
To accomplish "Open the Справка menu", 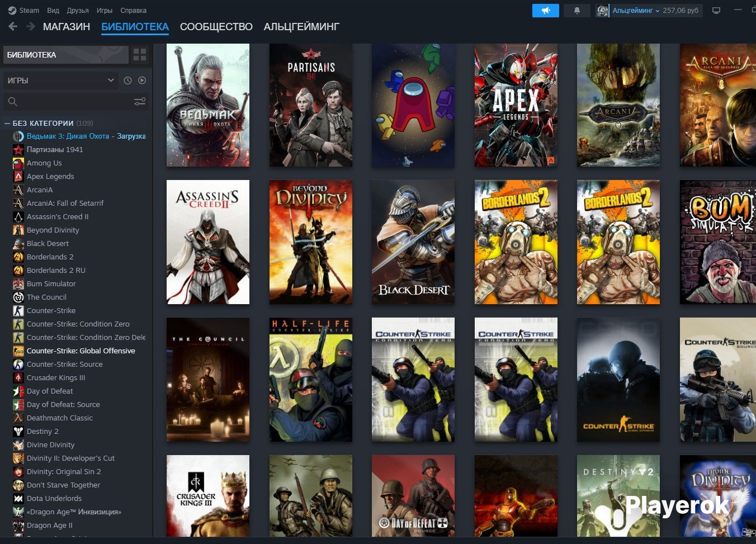I will point(134,11).
